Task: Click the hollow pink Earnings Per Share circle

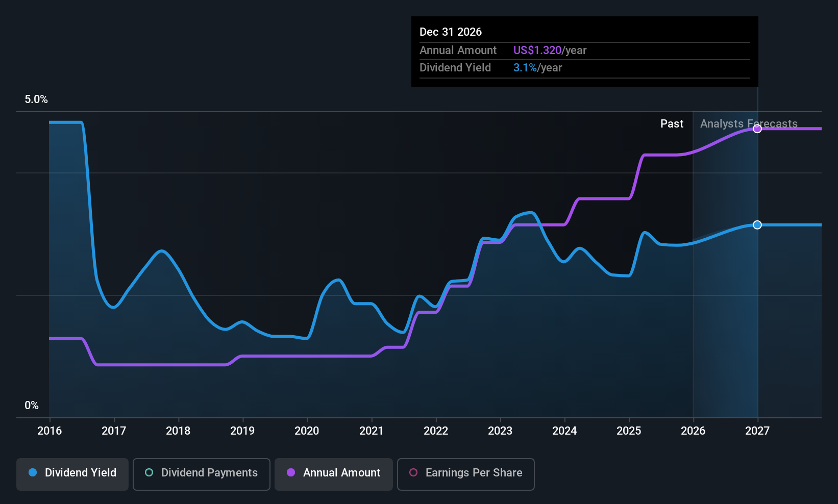Action: (x=413, y=472)
